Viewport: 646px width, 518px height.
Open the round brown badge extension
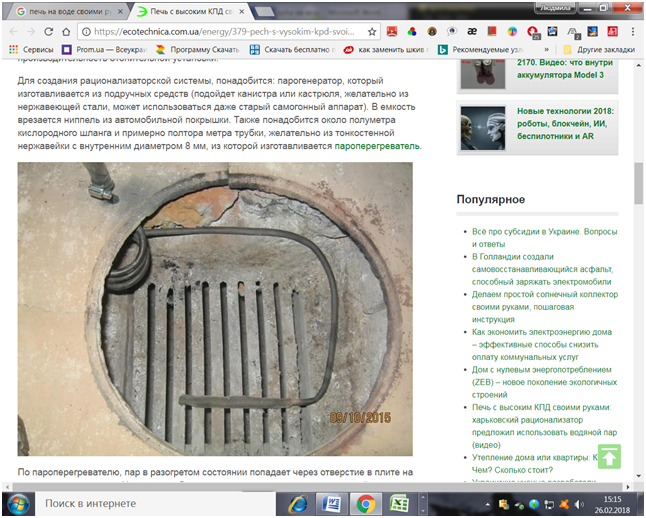click(x=432, y=31)
